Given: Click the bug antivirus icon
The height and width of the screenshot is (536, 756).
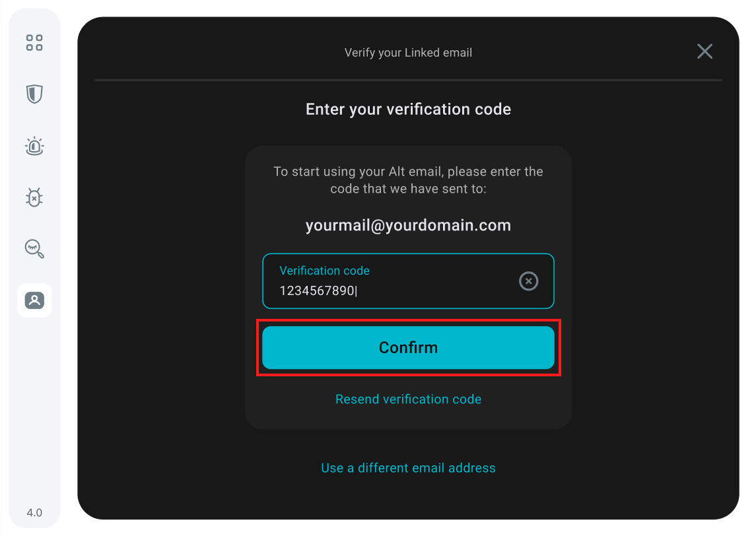Looking at the screenshot, I should [34, 197].
